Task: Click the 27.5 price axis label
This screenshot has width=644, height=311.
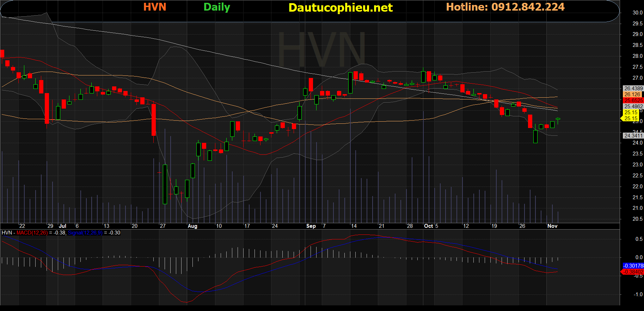Action: click(637, 67)
